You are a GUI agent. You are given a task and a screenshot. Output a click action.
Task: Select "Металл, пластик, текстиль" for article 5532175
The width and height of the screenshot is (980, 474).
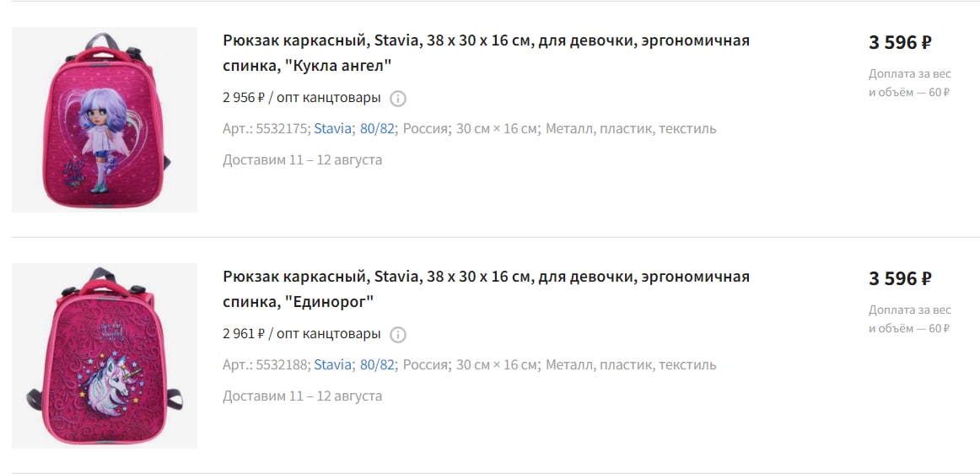[631, 129]
